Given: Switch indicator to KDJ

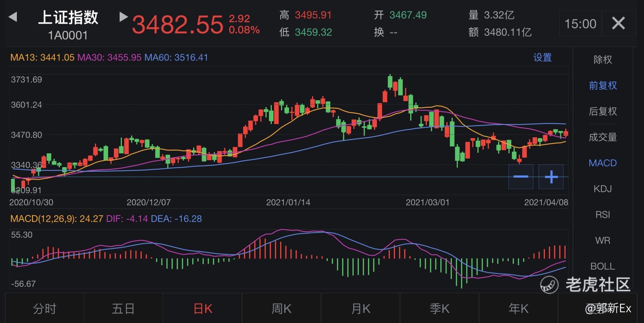Looking at the screenshot, I should point(603,189).
